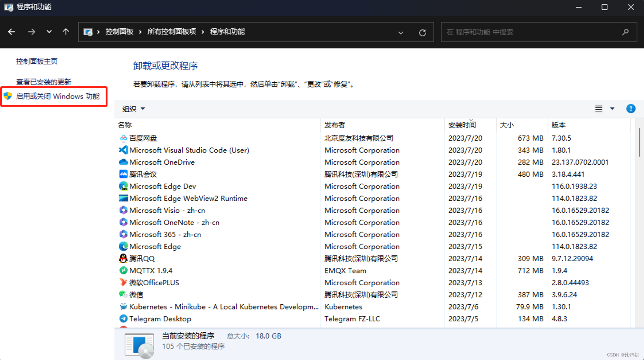This screenshot has height=360, width=644.
Task: Click the Microsoft Visio icon
Action: click(x=123, y=210)
